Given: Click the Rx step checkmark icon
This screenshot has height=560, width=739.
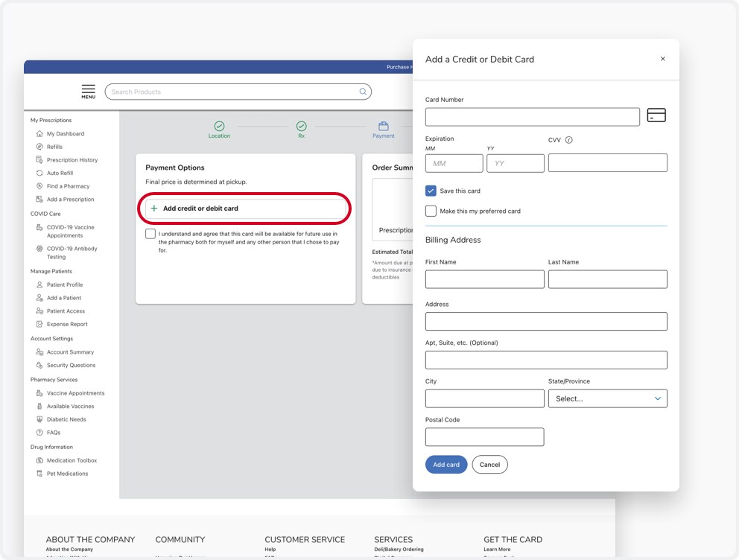Looking at the screenshot, I should (x=301, y=126).
